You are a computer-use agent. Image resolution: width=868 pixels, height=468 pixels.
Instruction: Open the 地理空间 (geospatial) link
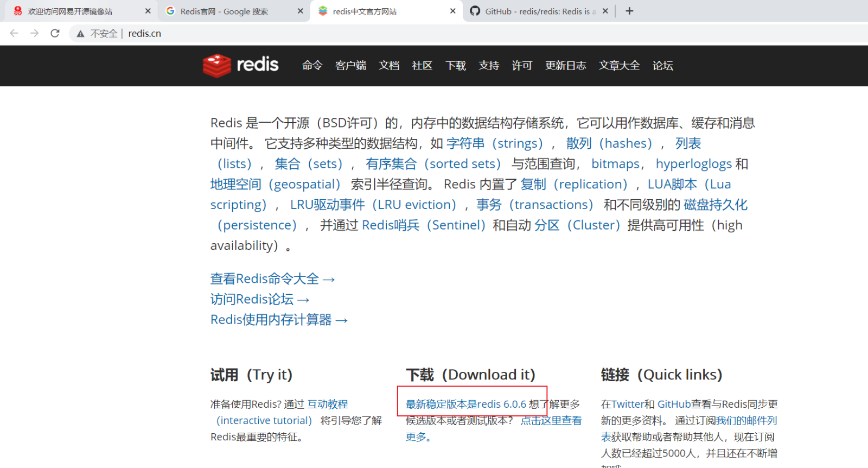(276, 185)
